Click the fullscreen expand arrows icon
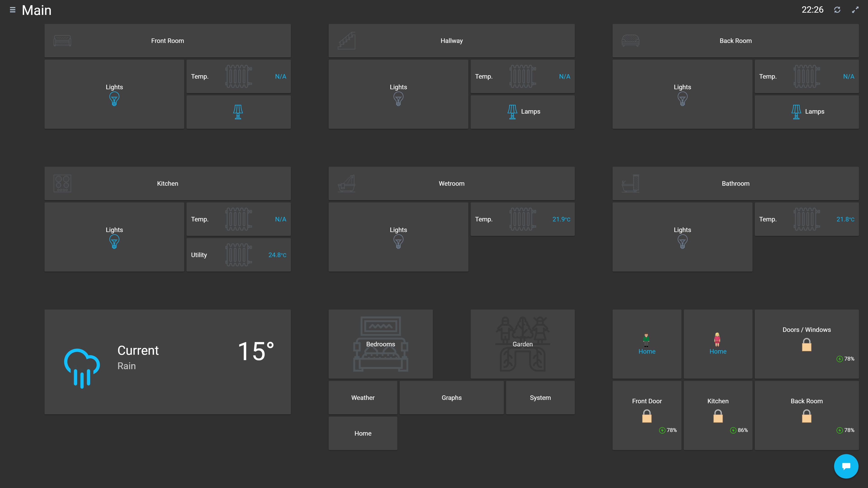 (855, 10)
